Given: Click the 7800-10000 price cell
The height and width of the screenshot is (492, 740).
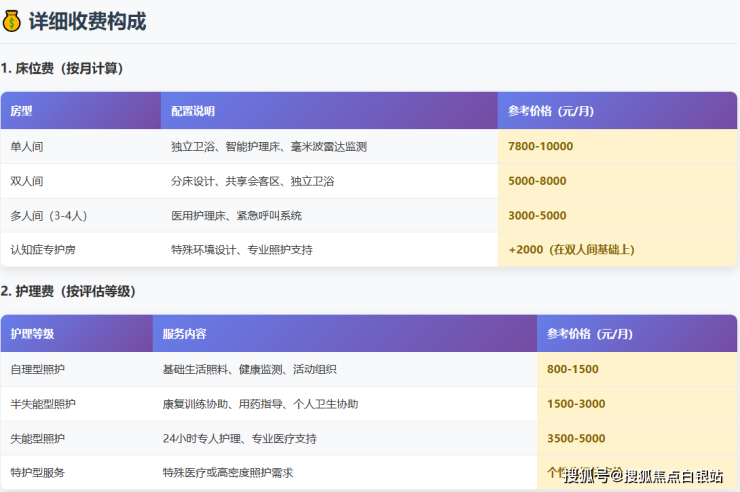Looking at the screenshot, I should (540, 147).
